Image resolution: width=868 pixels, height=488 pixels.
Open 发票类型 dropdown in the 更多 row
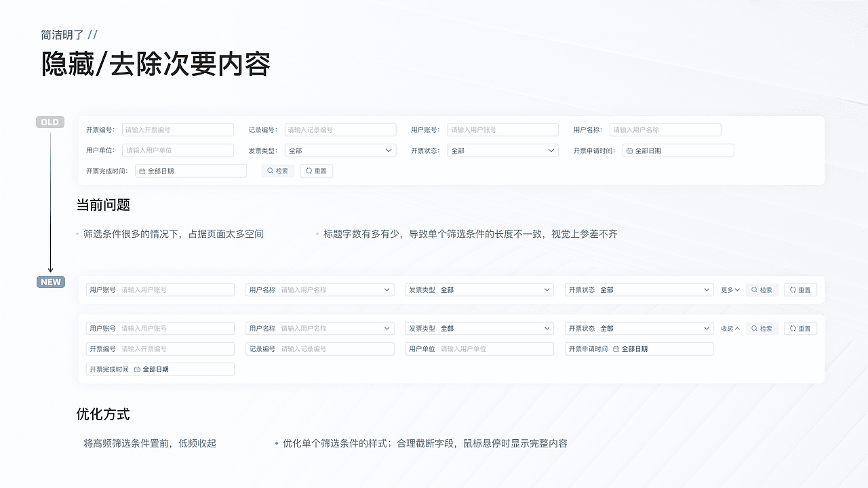tap(479, 289)
